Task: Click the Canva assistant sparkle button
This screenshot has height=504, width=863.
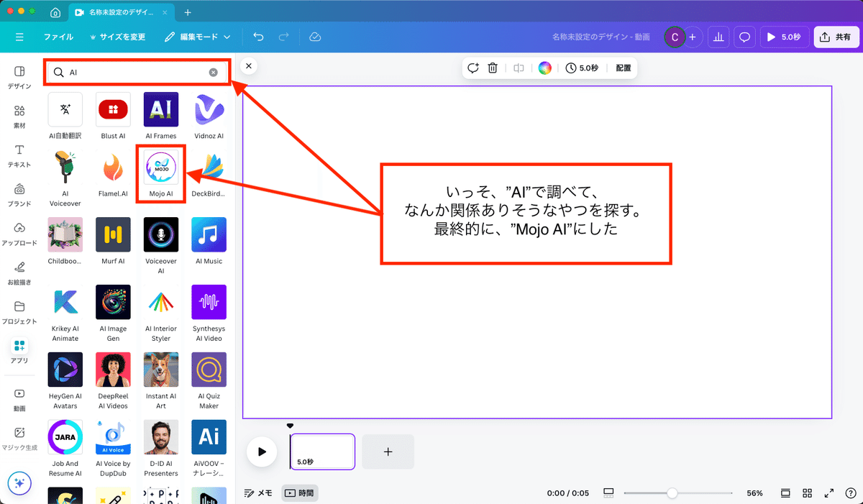Action: [x=19, y=483]
